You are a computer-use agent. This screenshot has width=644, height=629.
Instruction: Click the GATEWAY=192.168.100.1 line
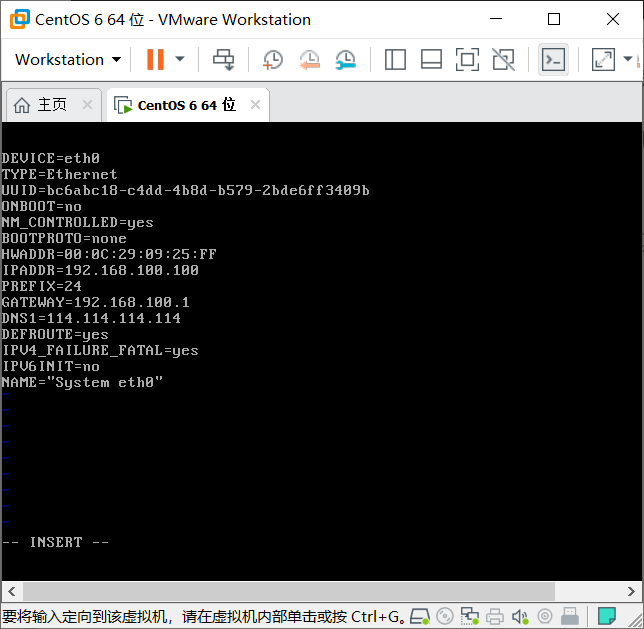pos(96,302)
